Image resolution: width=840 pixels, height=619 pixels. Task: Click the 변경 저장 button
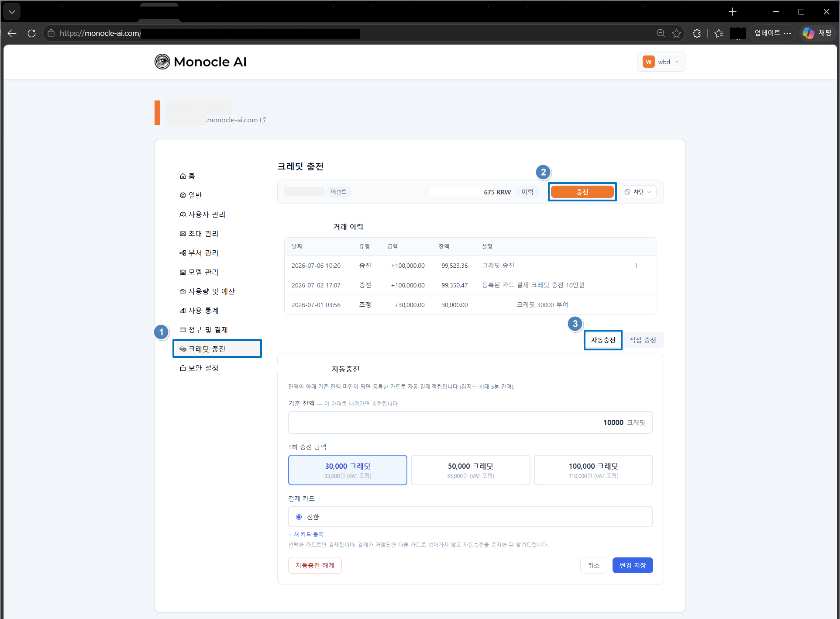633,565
